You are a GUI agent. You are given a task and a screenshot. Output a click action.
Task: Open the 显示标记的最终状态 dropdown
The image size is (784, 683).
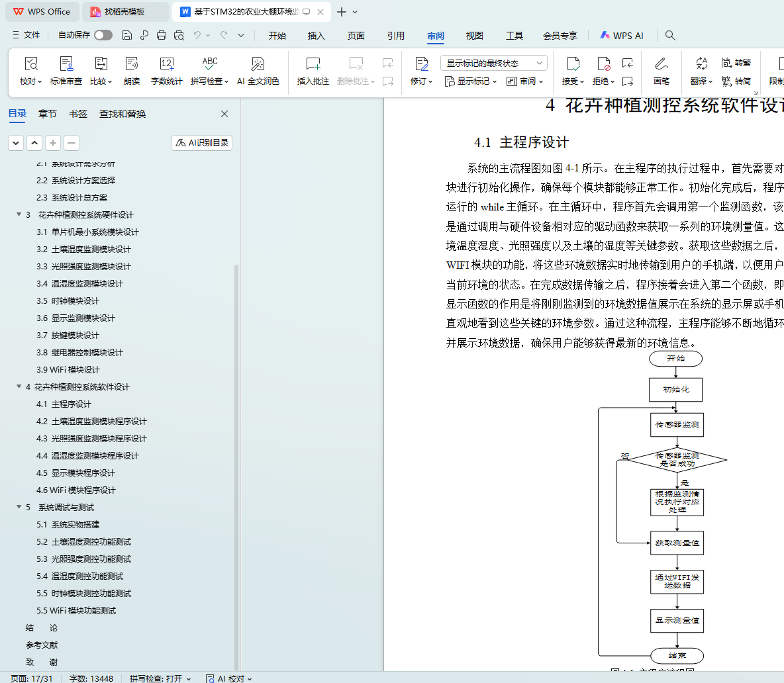(493, 63)
